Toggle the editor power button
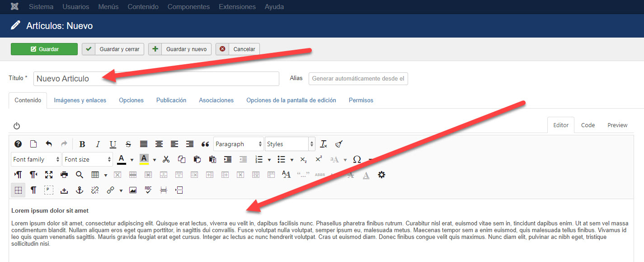This screenshot has height=262, width=644. pyautogui.click(x=17, y=125)
